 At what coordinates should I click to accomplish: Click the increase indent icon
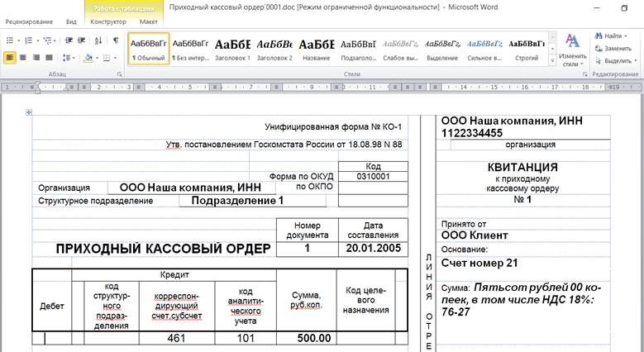(x=81, y=40)
